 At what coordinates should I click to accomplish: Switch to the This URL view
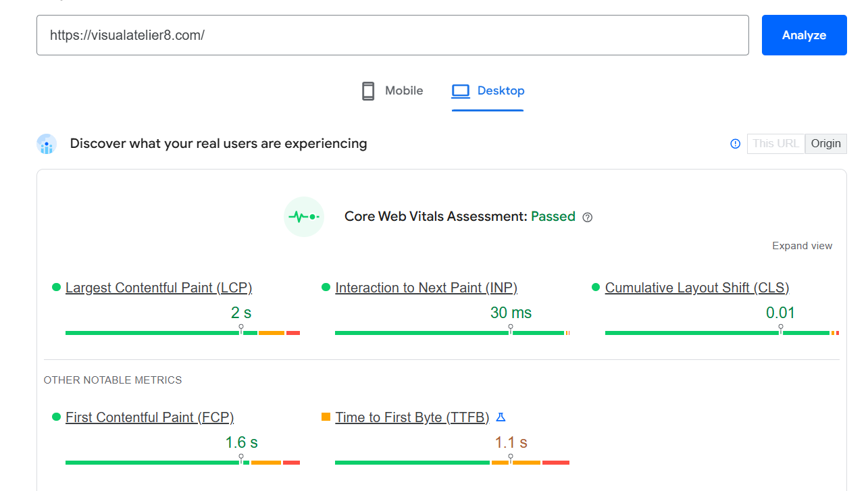[775, 144]
